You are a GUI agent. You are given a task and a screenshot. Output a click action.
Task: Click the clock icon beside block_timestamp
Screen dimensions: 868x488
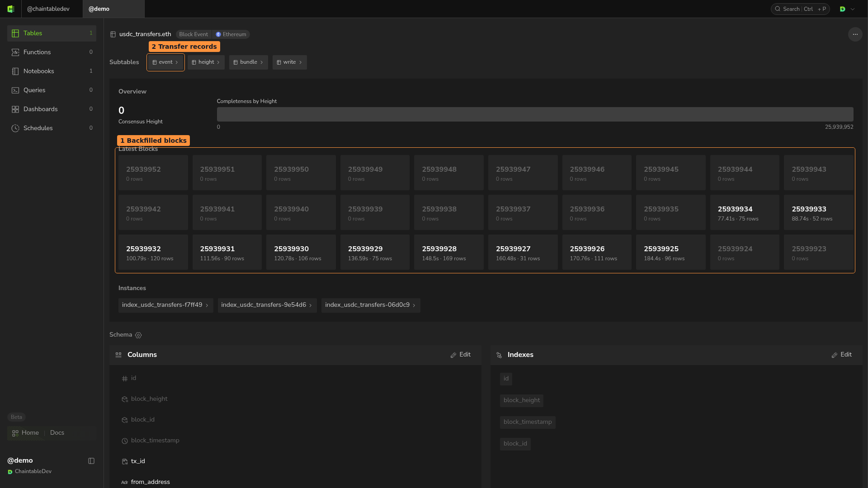click(125, 441)
